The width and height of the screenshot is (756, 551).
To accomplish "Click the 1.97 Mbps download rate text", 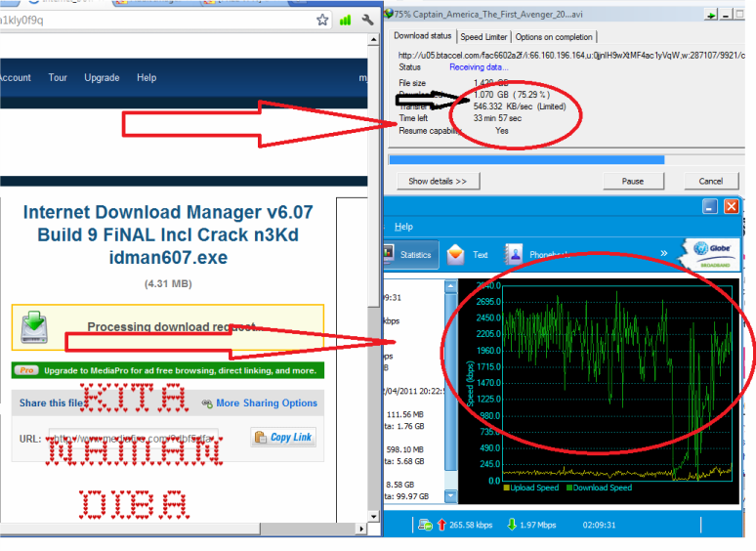I will click(x=537, y=525).
